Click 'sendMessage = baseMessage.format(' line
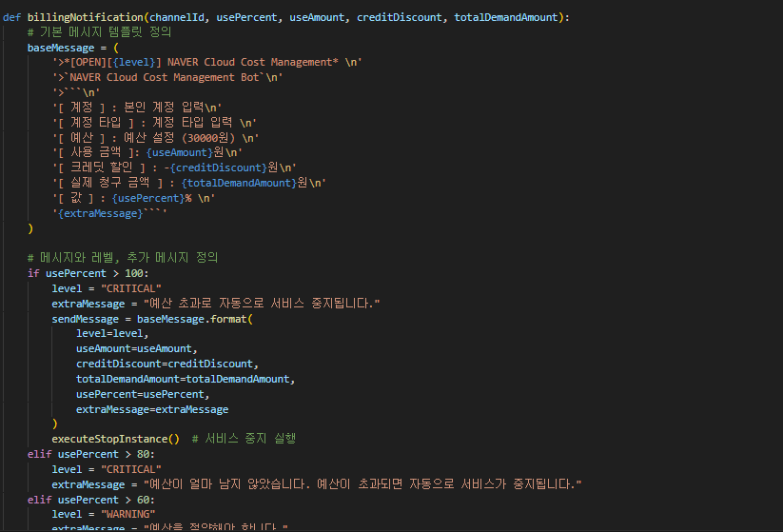Viewport: 783px width, 532px height. click(152, 319)
